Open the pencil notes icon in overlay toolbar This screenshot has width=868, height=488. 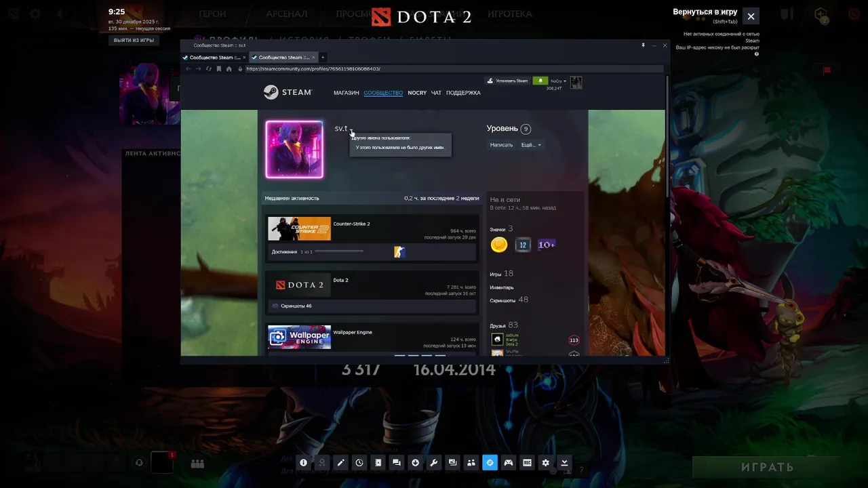coord(340,463)
